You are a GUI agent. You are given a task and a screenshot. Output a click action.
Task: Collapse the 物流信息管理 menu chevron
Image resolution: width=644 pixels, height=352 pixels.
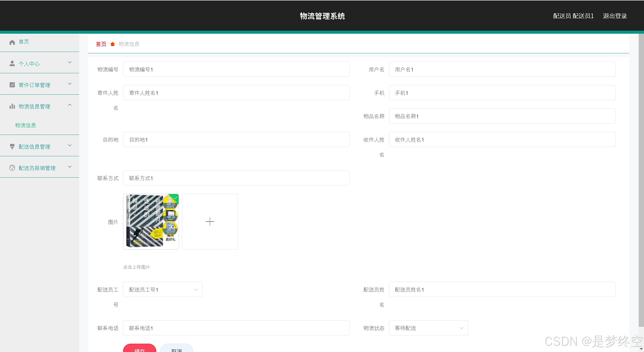pos(70,105)
